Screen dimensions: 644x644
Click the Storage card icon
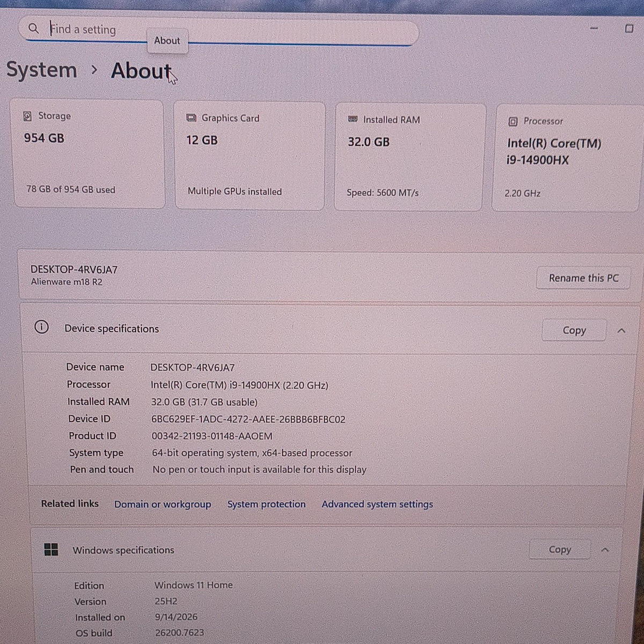27,116
